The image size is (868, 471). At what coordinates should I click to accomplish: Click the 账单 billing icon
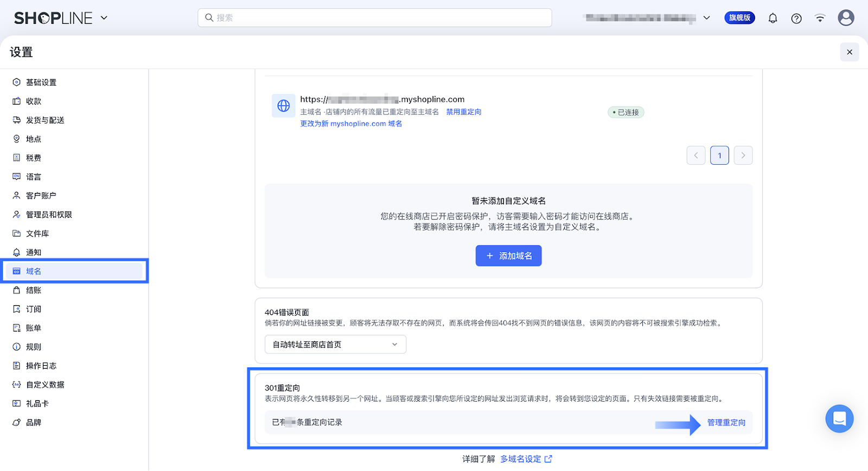[x=17, y=328]
